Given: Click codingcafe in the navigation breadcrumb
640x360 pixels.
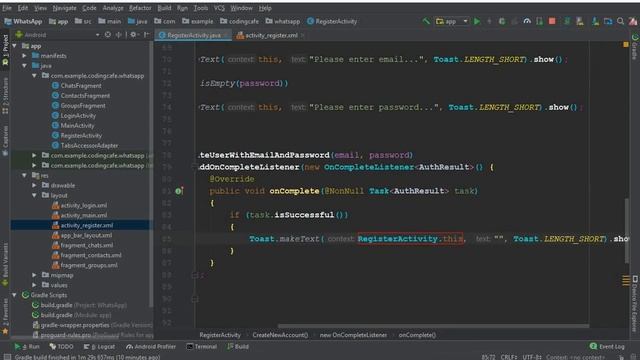Looking at the screenshot, I should tap(240, 21).
